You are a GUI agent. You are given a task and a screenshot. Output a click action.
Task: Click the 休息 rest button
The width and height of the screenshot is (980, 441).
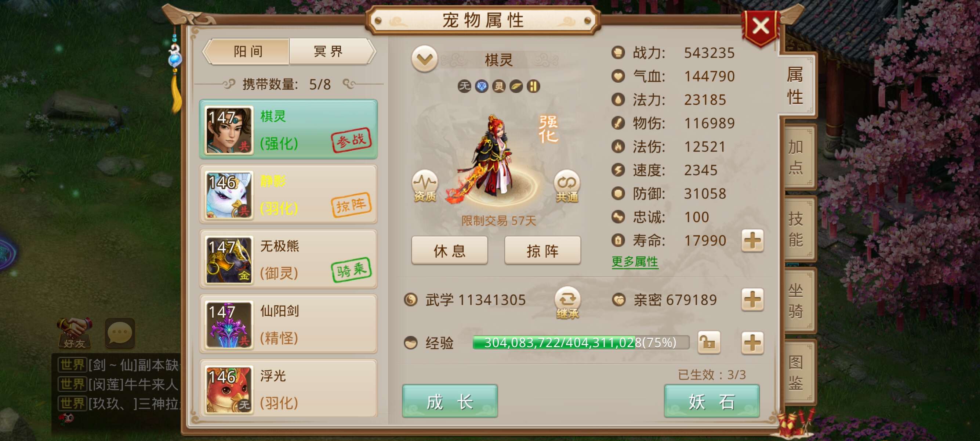point(449,251)
